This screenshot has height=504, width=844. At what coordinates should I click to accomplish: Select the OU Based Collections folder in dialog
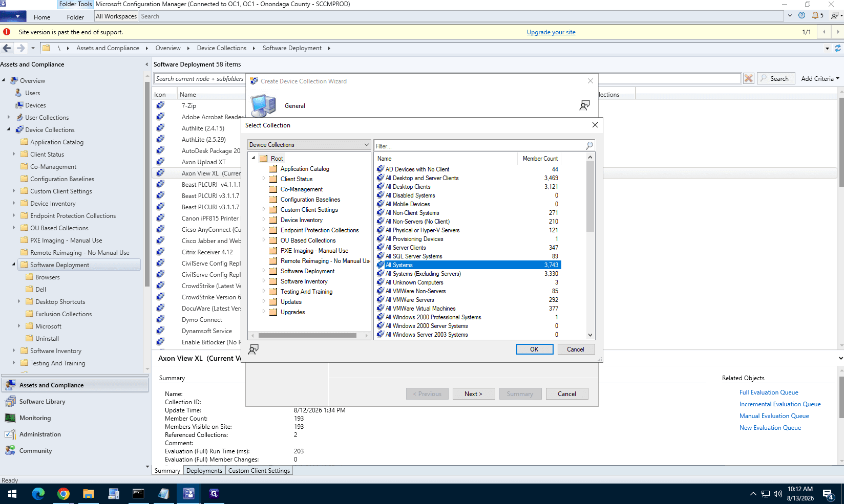308,240
